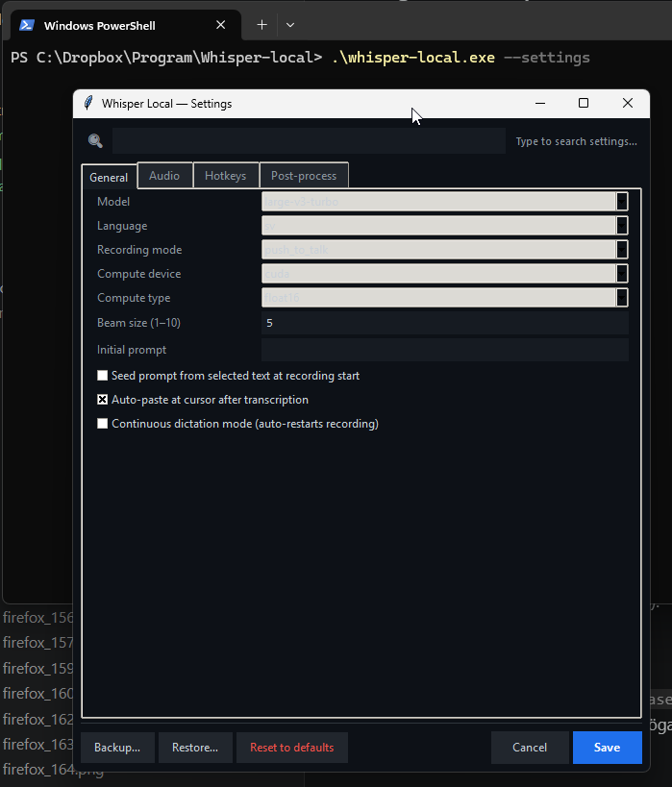Expand the Language dropdown arrow
Viewport: 672px width, 787px height.
click(622, 226)
